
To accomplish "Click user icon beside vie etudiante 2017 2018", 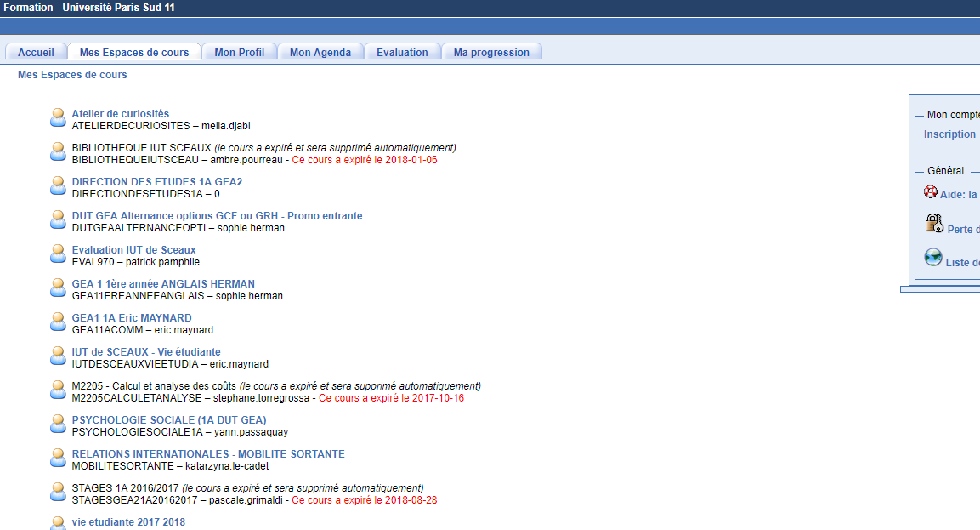I will 58,523.
